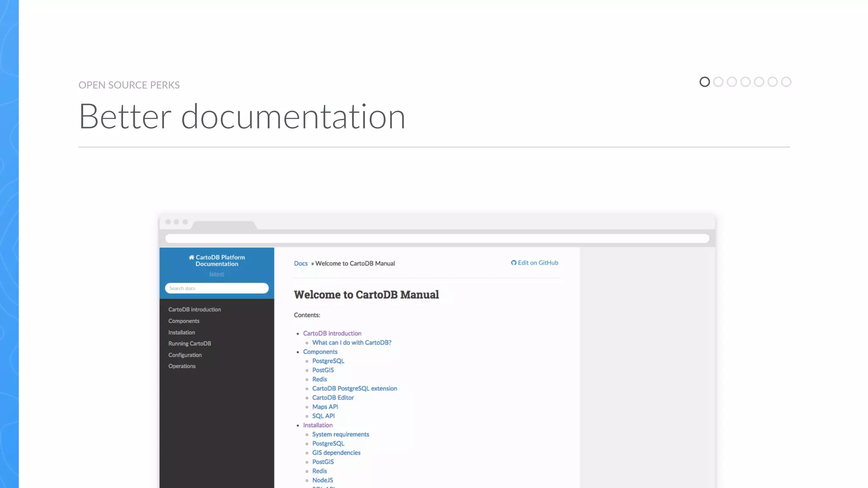Click the browser mockup address bar

coord(437,238)
